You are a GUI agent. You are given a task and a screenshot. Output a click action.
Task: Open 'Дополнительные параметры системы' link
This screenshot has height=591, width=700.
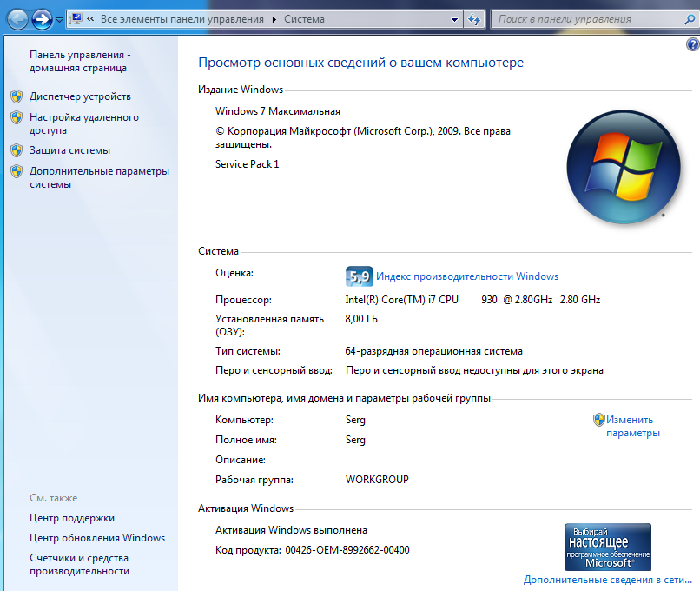point(100,178)
